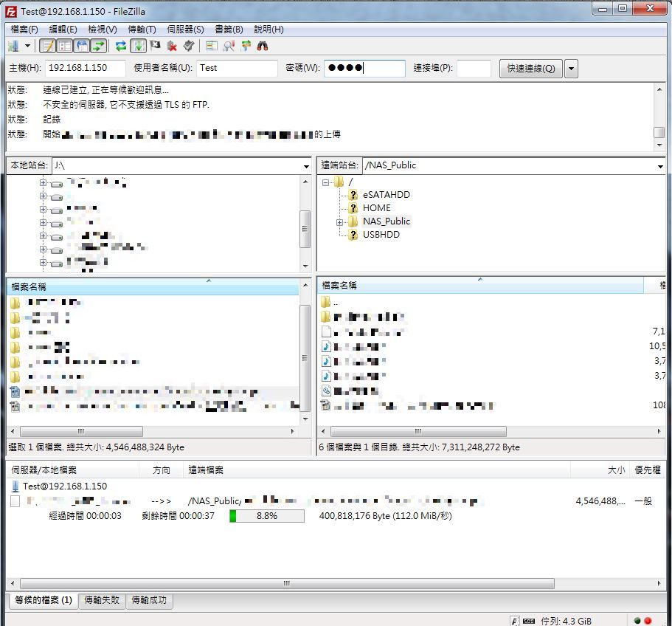Click the 伺服器/本地檔案 column header

(73, 470)
